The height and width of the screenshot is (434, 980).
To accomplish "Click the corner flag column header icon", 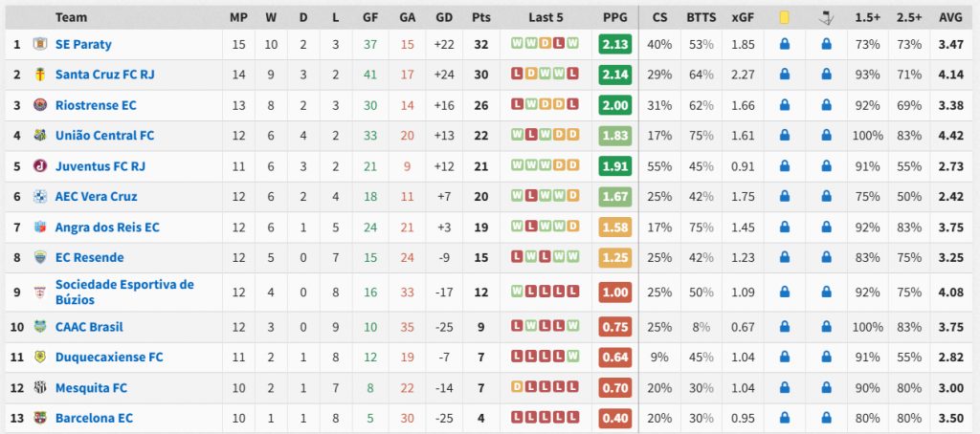I will coord(826,17).
